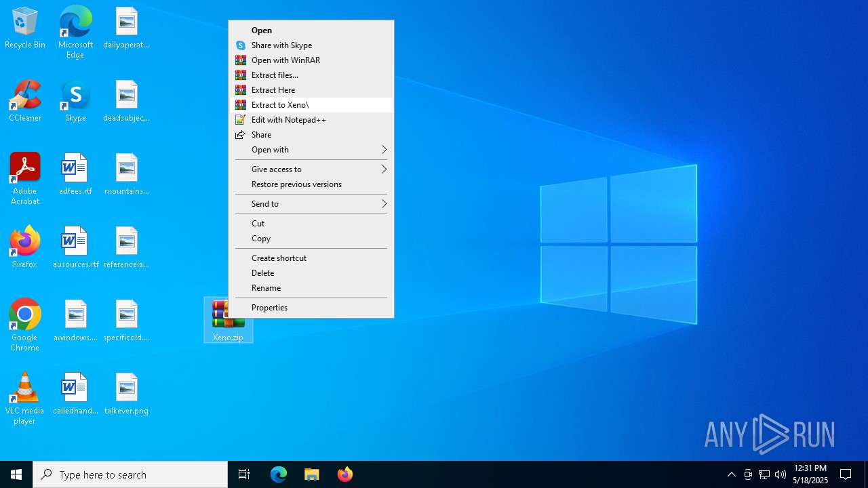Screen dimensions: 868x488
Task: Select the calledhand... document icon
Action: (x=75, y=394)
